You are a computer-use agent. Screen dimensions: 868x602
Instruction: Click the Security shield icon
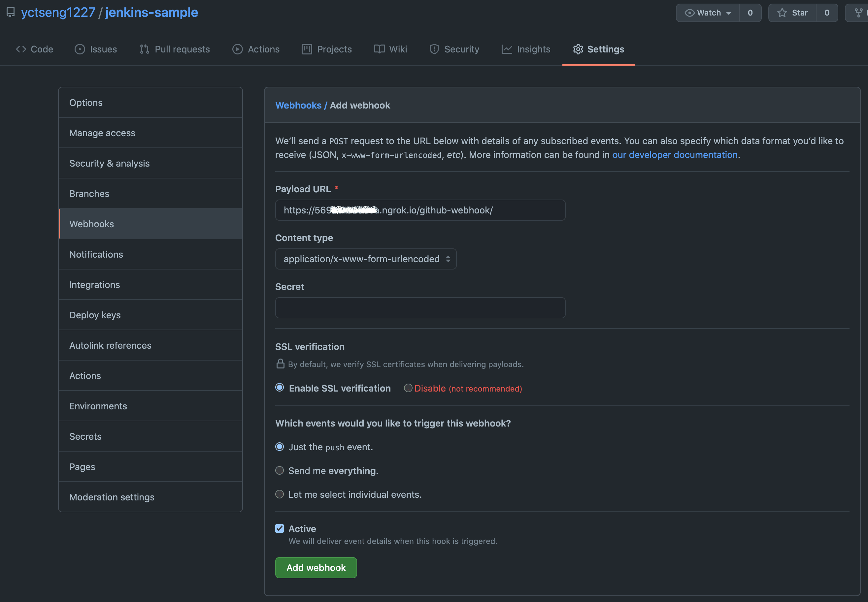click(x=434, y=49)
